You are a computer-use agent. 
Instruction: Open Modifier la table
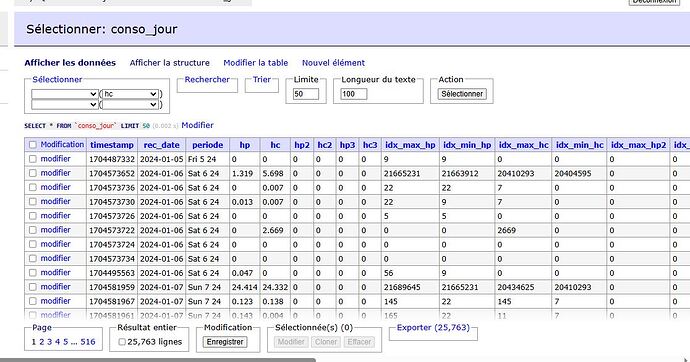click(x=256, y=63)
